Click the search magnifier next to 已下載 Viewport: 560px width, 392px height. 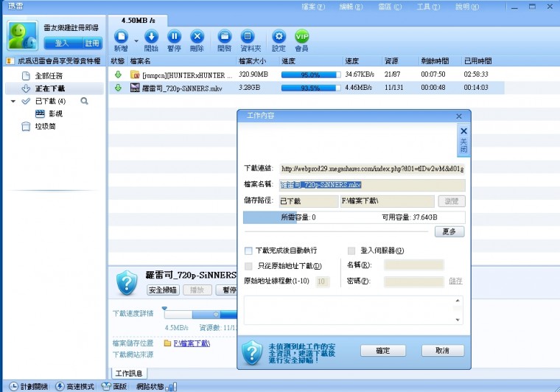(84, 101)
